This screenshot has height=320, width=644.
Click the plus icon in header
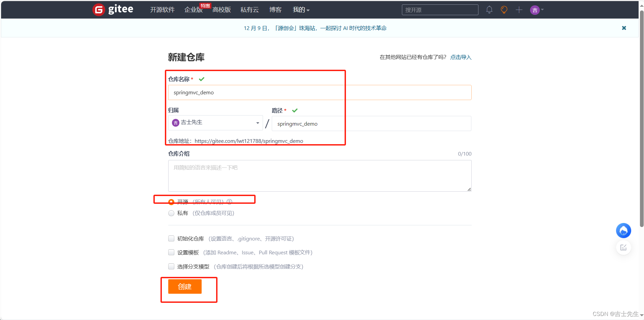[x=519, y=10]
